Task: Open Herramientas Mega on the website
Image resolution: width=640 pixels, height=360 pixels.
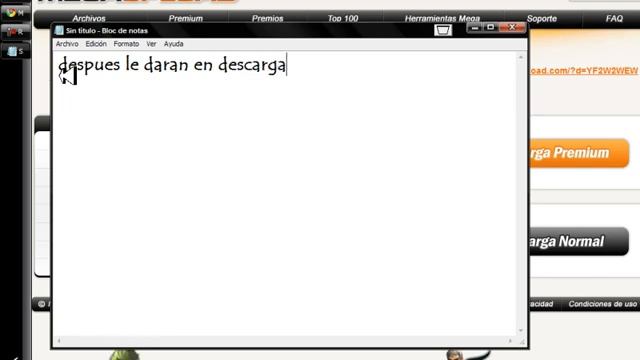Action: point(442,18)
